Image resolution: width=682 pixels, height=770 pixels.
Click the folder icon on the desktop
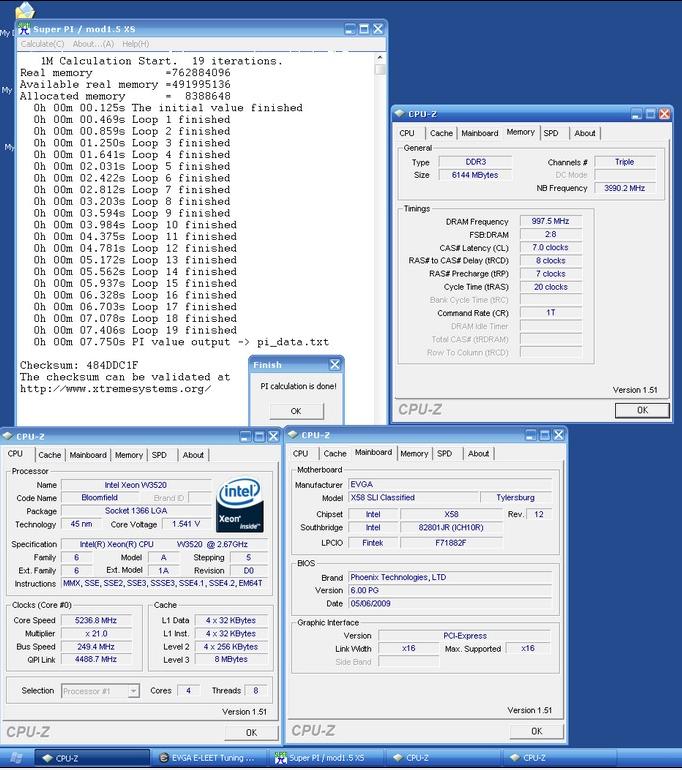[x=25, y=10]
